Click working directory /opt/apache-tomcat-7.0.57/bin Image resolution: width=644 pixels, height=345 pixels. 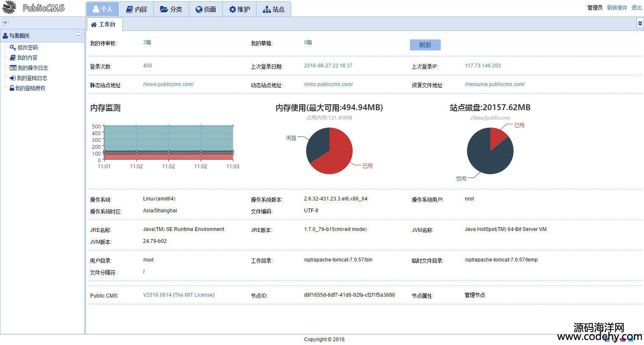click(x=338, y=260)
